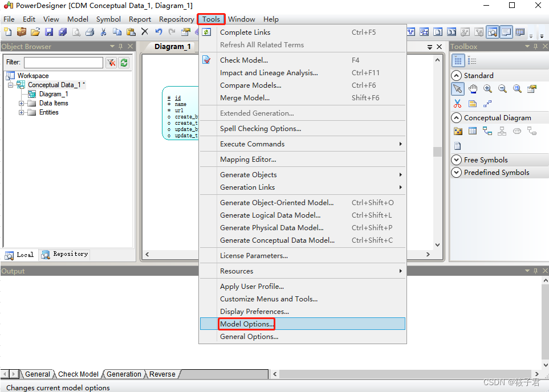Select Diagram_1 in the Object Browser tree
The image size is (549, 392).
coord(53,94)
